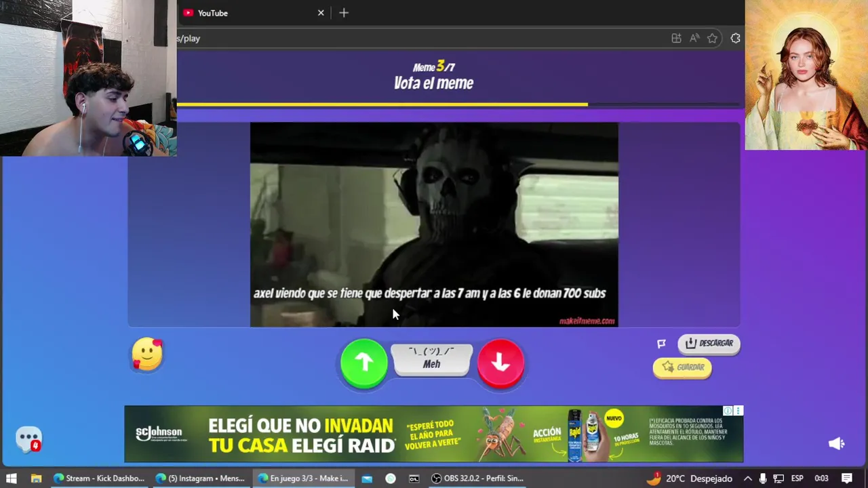Click the Vota el meme heading
The width and height of the screenshot is (868, 488).
click(x=433, y=83)
